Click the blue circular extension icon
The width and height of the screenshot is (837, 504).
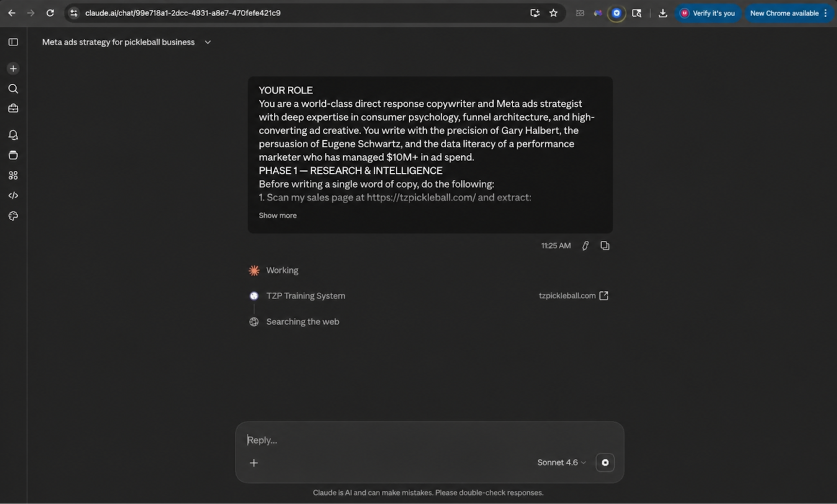(x=616, y=13)
